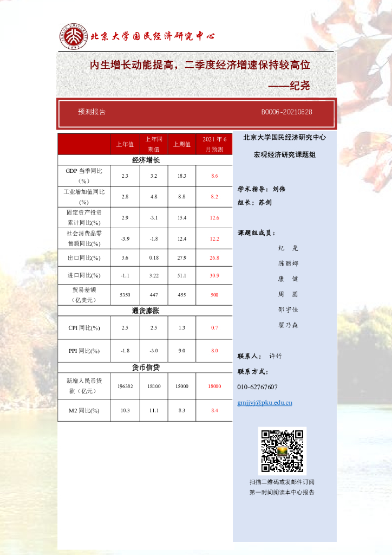Screen dimensions: 392x555
Task: Click the red 社会消费品零售 forecast value 12.2
Action: [214, 239]
